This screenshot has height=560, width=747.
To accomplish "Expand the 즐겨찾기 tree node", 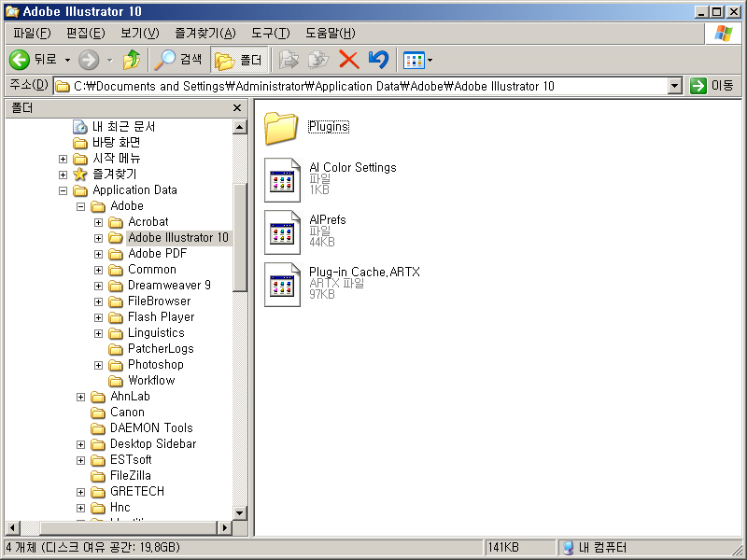I will pyautogui.click(x=63, y=175).
